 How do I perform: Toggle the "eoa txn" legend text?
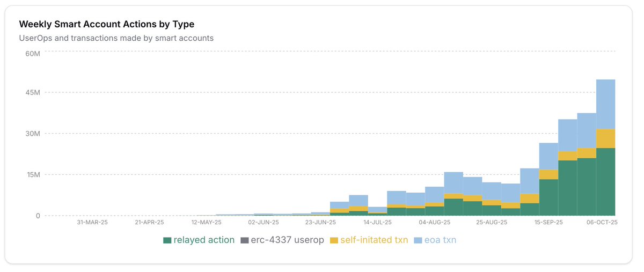click(440, 240)
